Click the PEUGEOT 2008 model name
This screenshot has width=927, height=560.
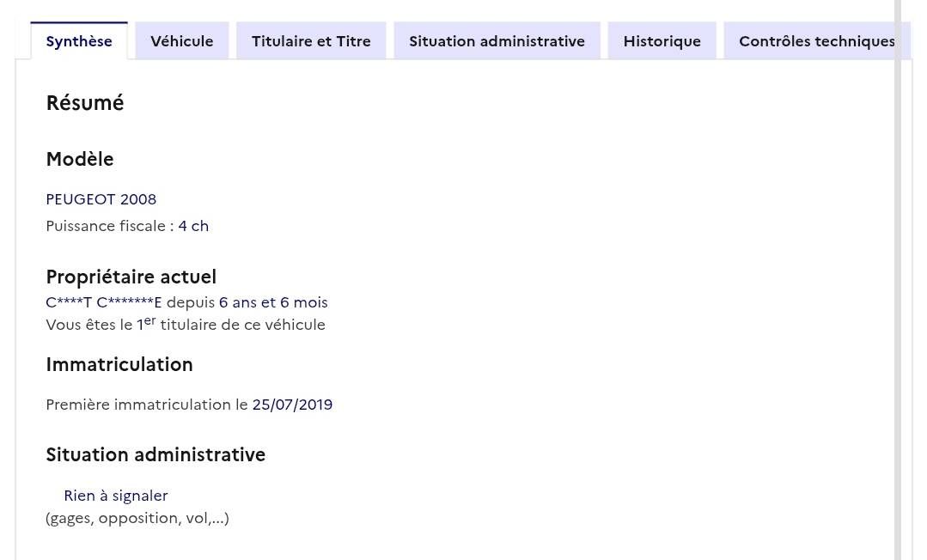pyautogui.click(x=101, y=199)
